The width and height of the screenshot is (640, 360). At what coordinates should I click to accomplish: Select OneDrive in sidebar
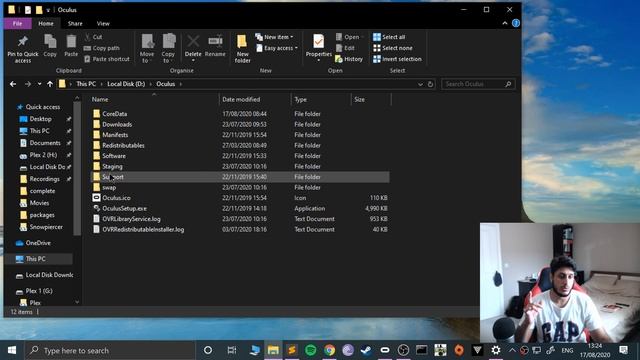[38, 243]
